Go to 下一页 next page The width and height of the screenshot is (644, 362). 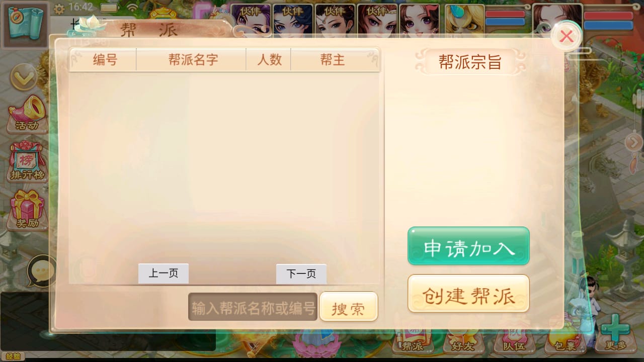point(301,274)
